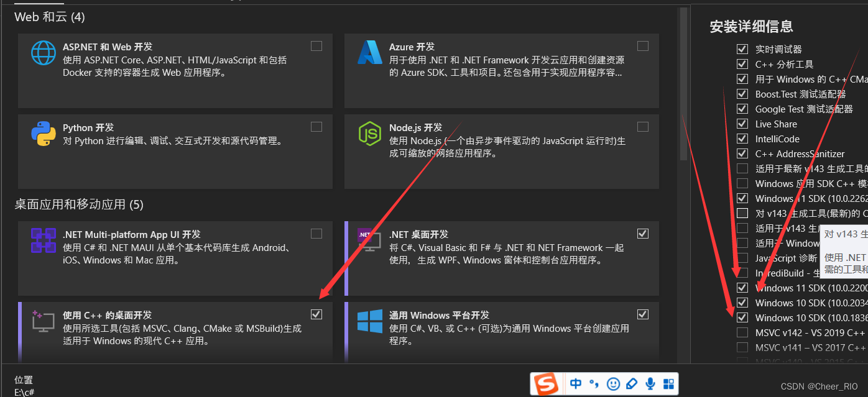Click the 通用 Windows 平台开发 card title
The width and height of the screenshot is (868, 397).
[440, 315]
